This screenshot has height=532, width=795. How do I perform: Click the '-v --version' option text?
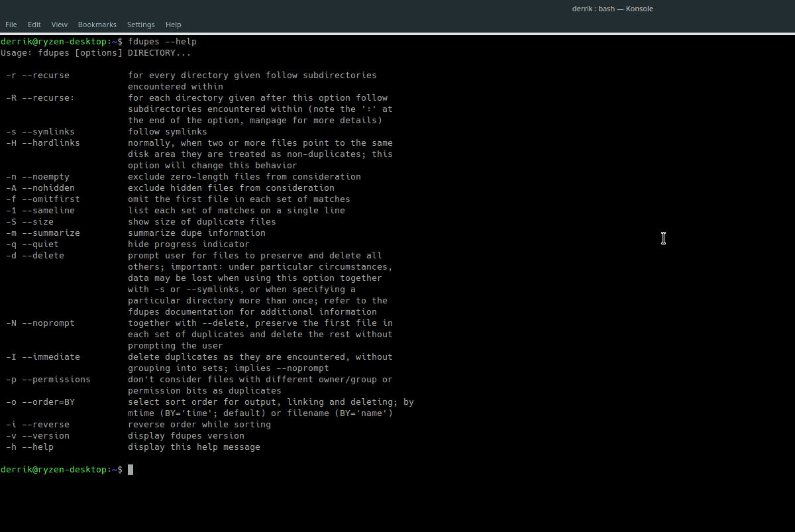[x=38, y=436]
